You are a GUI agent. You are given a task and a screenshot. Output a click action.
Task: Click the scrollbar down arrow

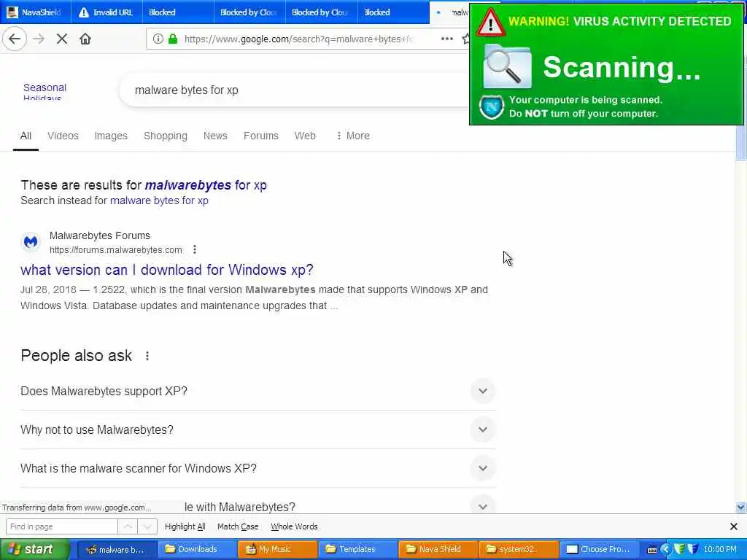click(x=741, y=507)
